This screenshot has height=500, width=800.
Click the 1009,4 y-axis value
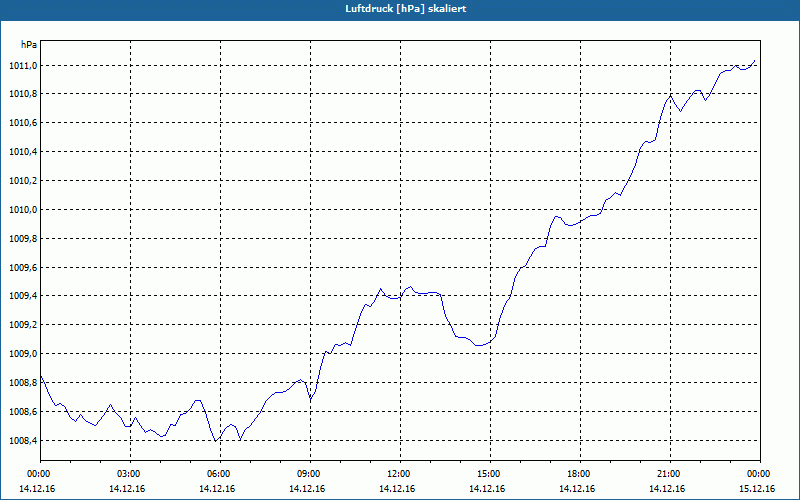pyautogui.click(x=22, y=296)
